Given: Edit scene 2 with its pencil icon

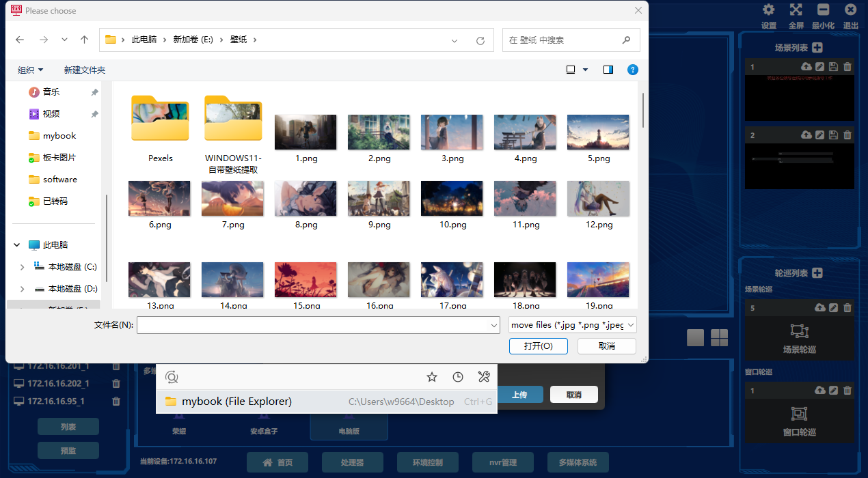Looking at the screenshot, I should click(820, 135).
